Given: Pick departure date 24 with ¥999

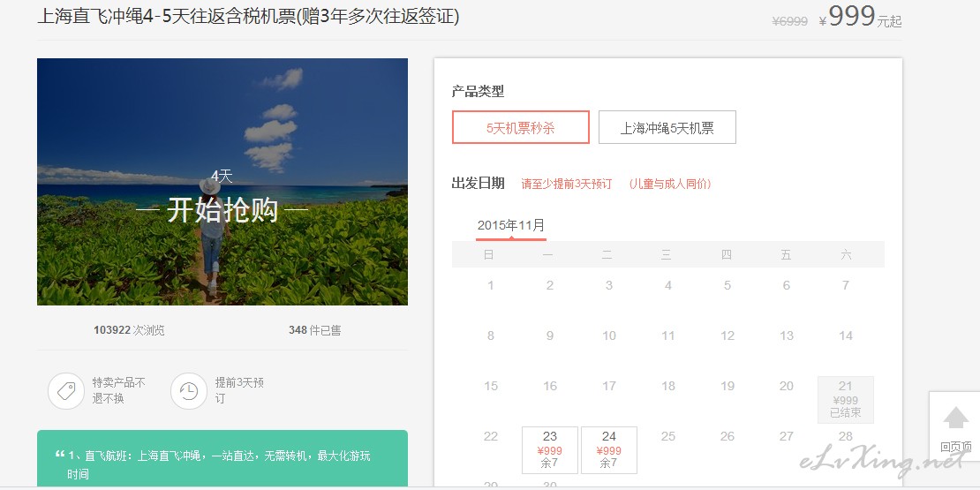Looking at the screenshot, I should (609, 450).
